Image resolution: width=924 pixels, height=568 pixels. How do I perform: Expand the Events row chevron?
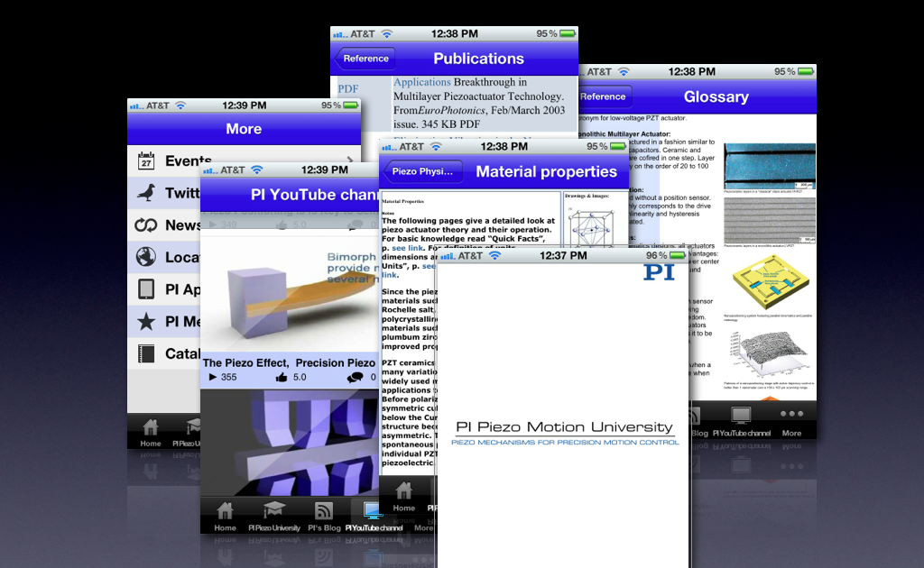[348, 159]
